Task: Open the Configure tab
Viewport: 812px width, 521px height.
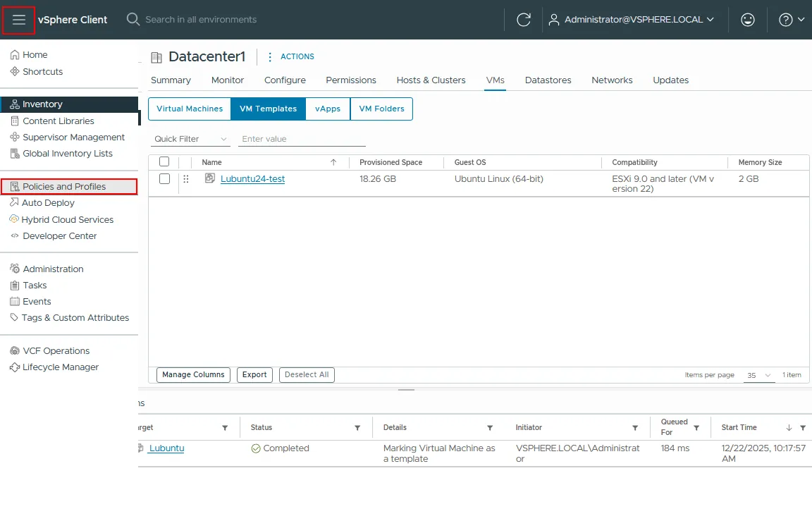Action: (x=285, y=80)
